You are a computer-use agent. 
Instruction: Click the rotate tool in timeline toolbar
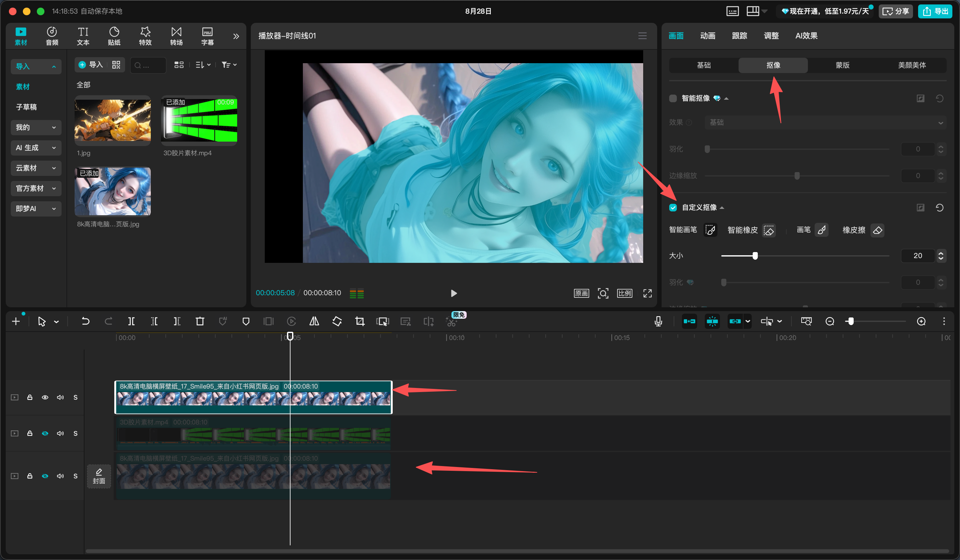(x=337, y=322)
